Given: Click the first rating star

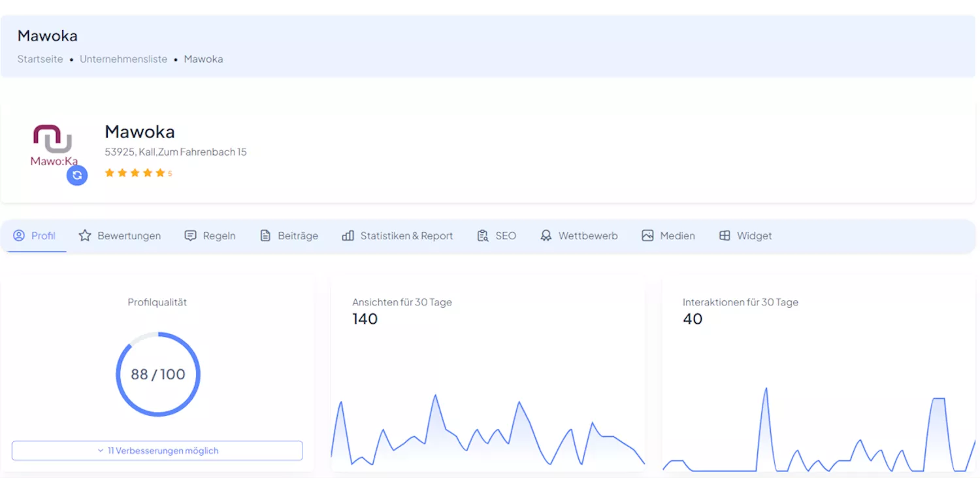Looking at the screenshot, I should pos(109,173).
